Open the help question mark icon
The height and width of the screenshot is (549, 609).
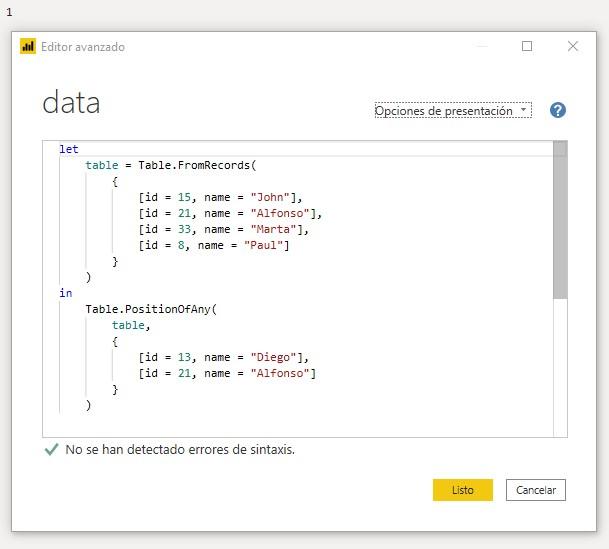point(558,111)
